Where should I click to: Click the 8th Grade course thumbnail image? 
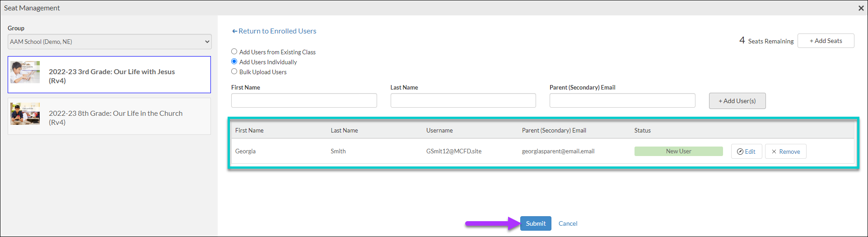click(25, 114)
